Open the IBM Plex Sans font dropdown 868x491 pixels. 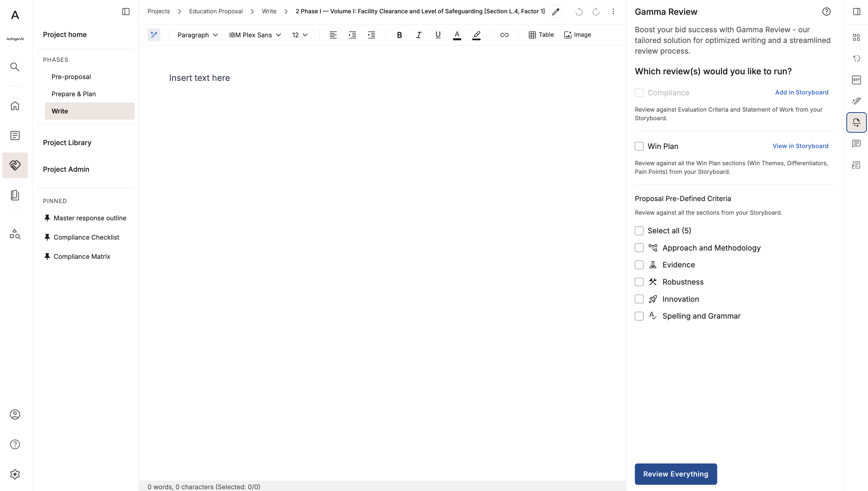255,35
